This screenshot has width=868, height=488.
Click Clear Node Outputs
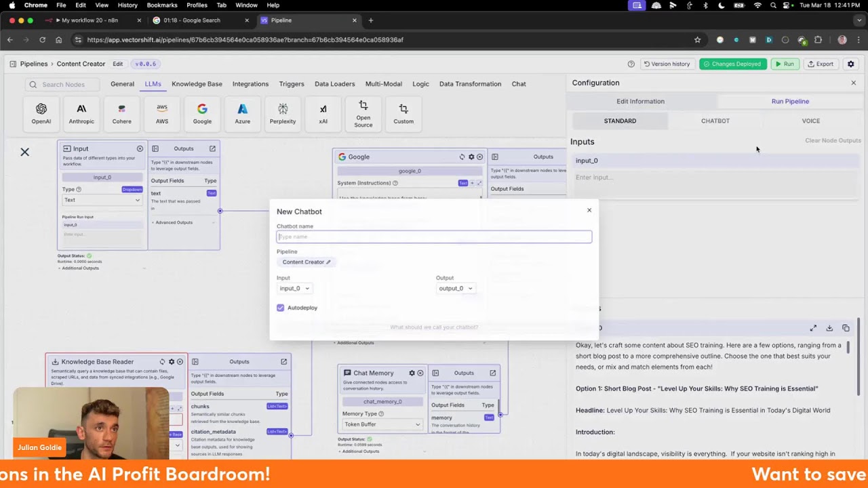833,141
